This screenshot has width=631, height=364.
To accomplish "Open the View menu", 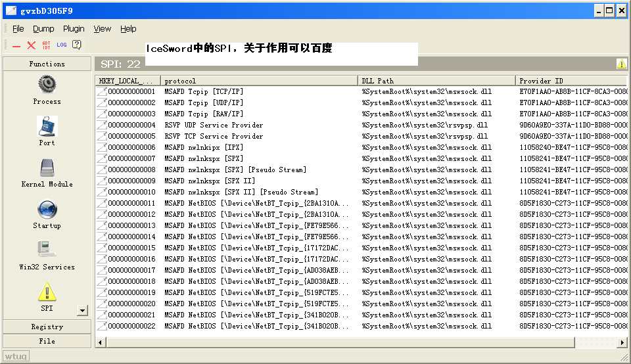I will click(x=103, y=29).
